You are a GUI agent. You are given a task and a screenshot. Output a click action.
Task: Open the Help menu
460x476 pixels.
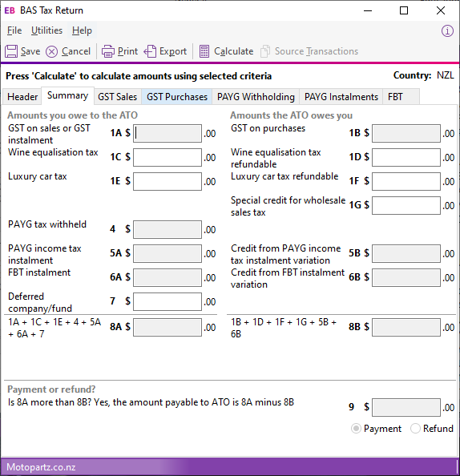tap(82, 30)
